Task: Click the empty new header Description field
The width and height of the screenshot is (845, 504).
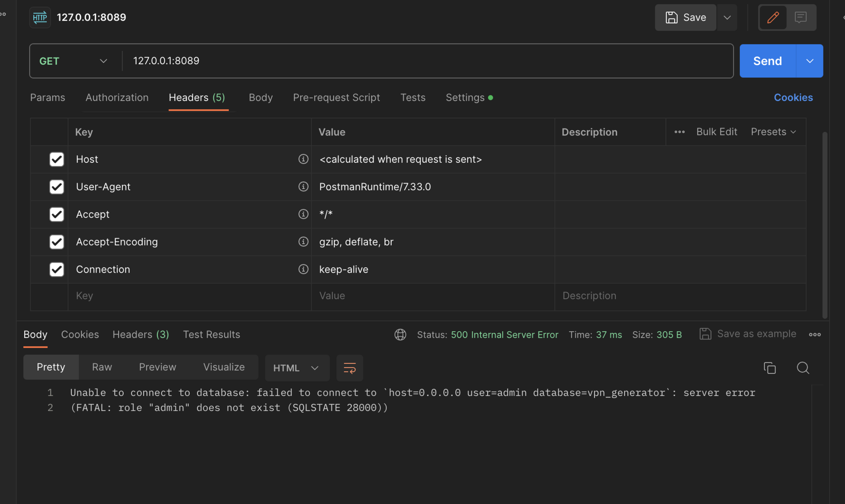Action: [x=680, y=296]
